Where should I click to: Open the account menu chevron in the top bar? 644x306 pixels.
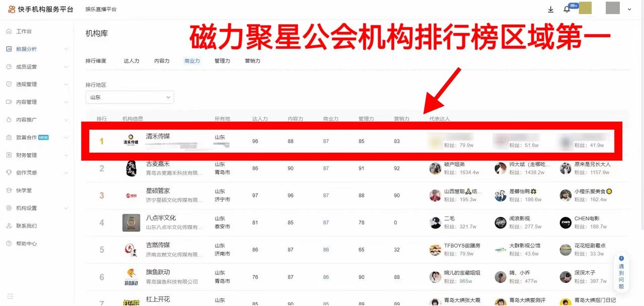(629, 9)
